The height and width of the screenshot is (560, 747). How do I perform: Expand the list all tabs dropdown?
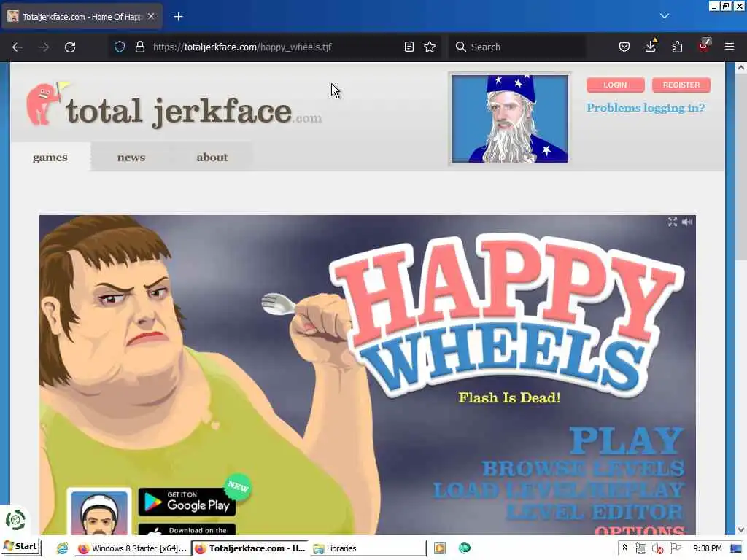665,16
